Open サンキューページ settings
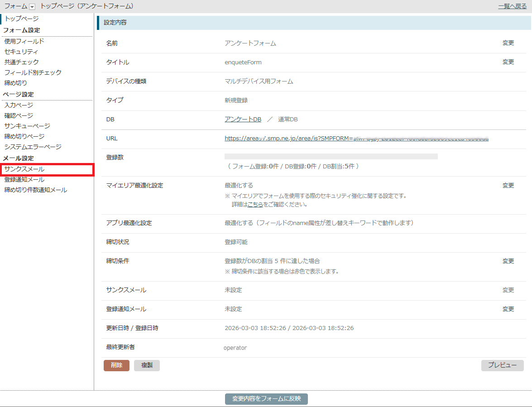The width and height of the screenshot is (532, 407). pos(27,126)
